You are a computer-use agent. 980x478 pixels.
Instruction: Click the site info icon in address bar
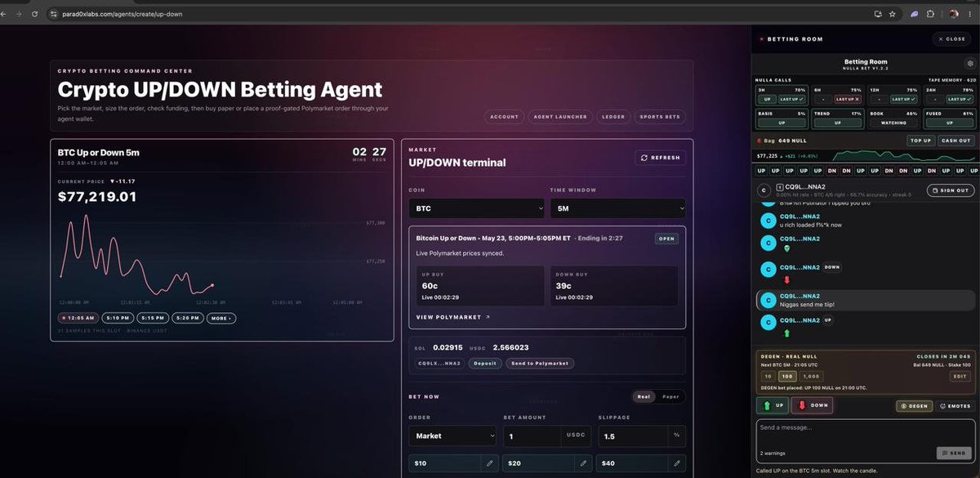pos(53,15)
